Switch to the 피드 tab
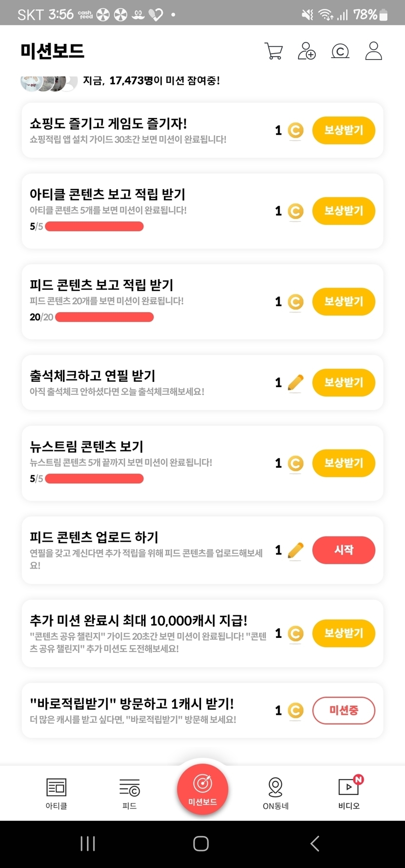The width and height of the screenshot is (405, 868). point(129,793)
